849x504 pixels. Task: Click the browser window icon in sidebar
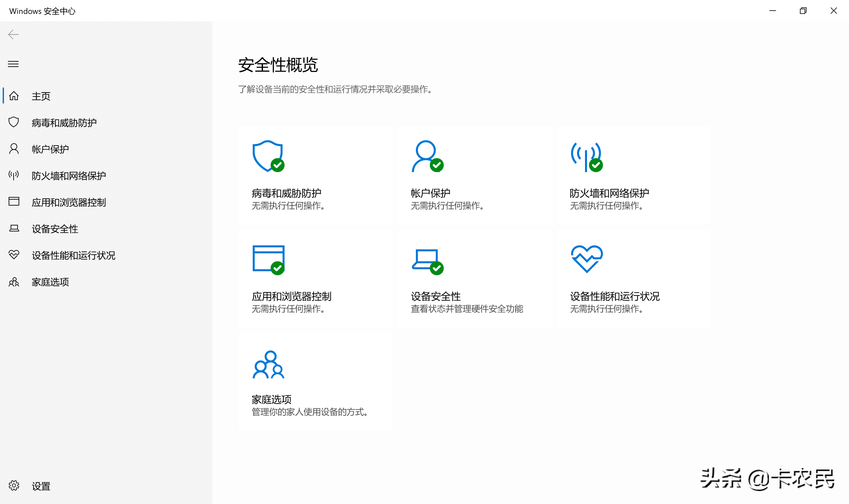coord(14,201)
